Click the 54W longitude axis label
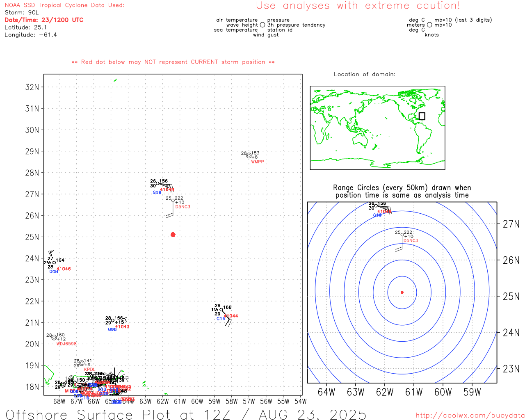The width and height of the screenshot is (525, 420). coord(301,401)
